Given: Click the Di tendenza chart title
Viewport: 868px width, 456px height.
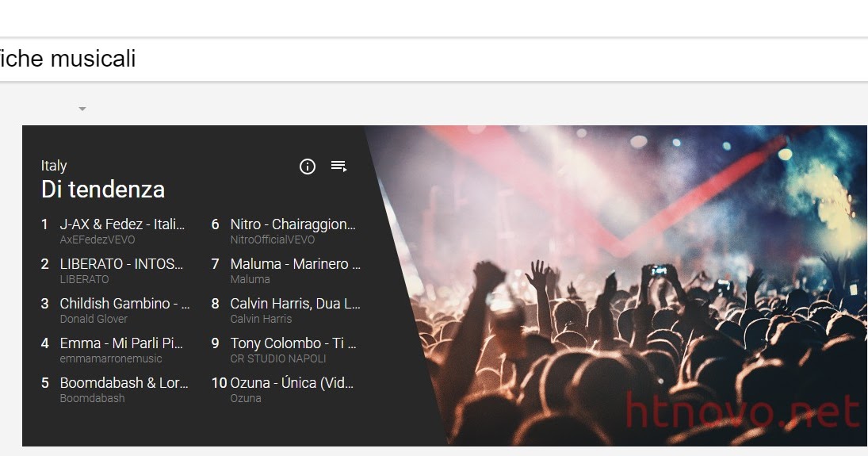Looking at the screenshot, I should click(x=103, y=190).
